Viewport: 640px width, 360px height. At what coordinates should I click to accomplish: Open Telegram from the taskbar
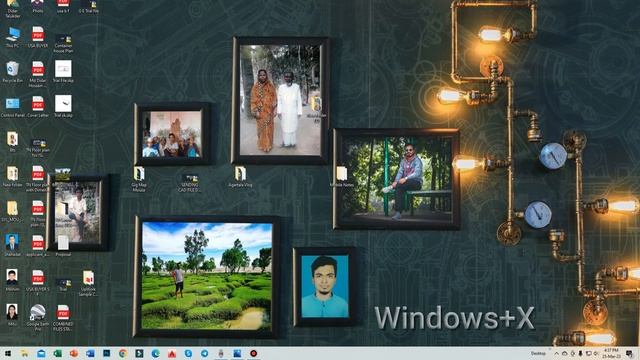[204, 353]
